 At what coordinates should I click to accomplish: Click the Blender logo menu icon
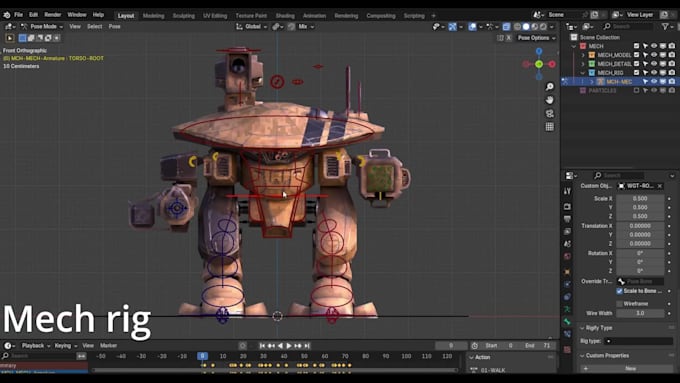pos(7,15)
